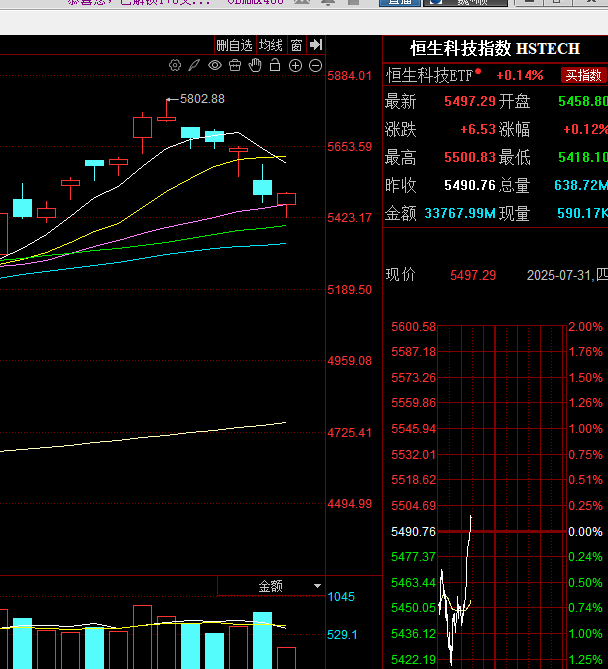Click y-axis price label 4494.99
The height and width of the screenshot is (669, 608).
349,504
